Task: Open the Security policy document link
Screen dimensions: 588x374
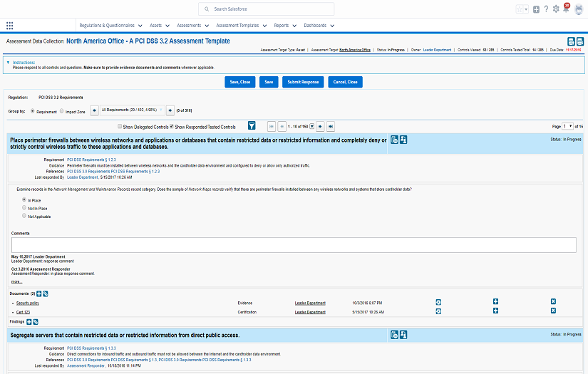Action: click(x=28, y=303)
